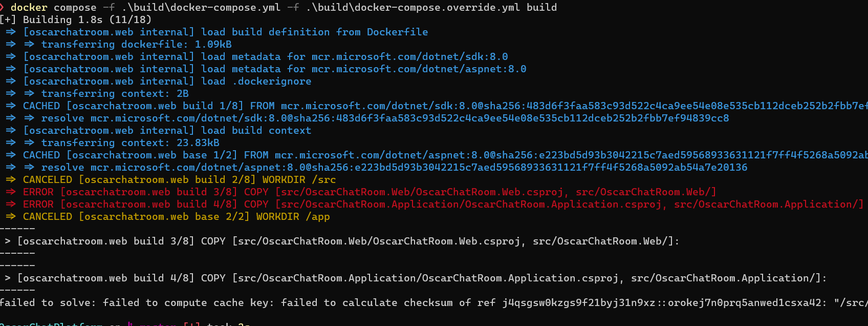
Task: Click the blue arrow before load .dockerignore
Action: click(11, 81)
